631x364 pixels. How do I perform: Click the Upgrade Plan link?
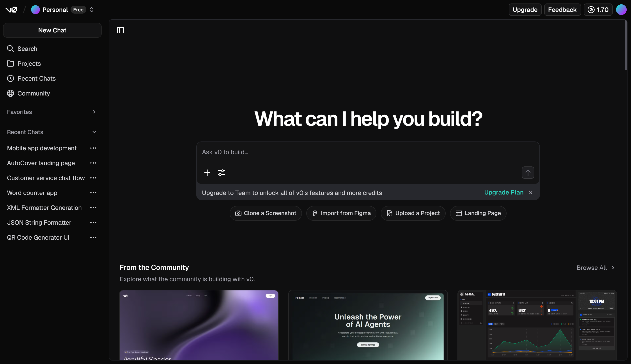(503, 192)
